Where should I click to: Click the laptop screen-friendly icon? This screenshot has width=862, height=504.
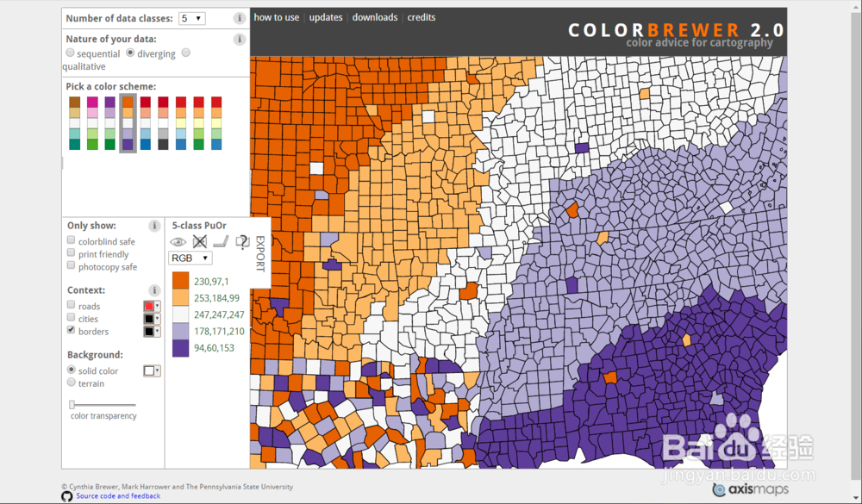point(221,241)
